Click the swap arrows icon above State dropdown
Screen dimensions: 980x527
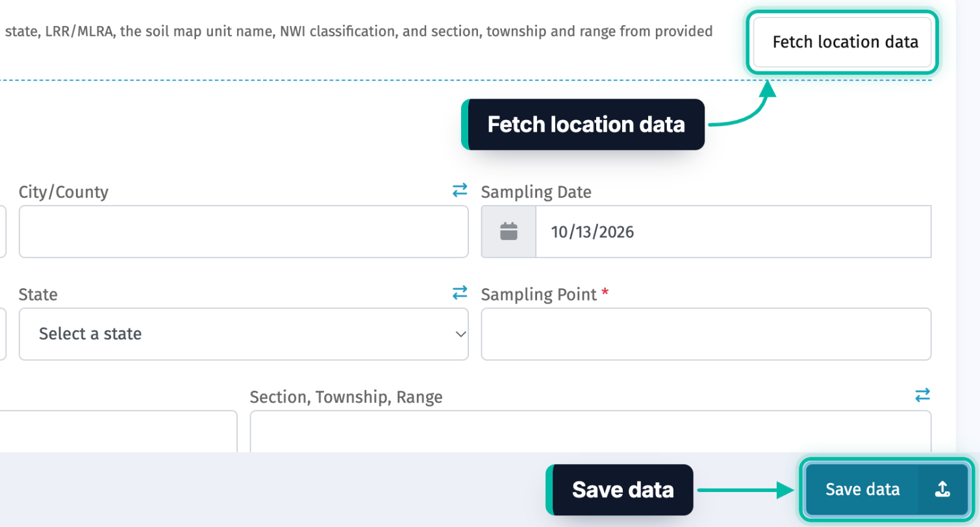click(460, 293)
